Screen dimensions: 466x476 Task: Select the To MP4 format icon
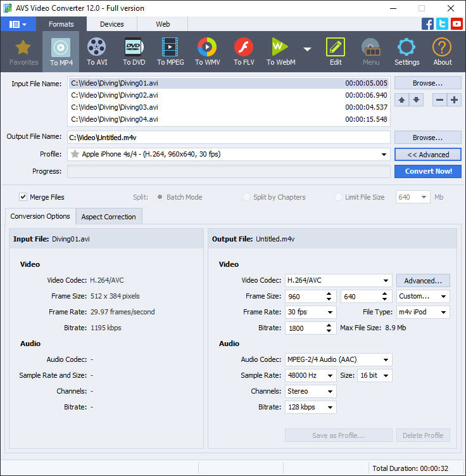click(x=61, y=52)
